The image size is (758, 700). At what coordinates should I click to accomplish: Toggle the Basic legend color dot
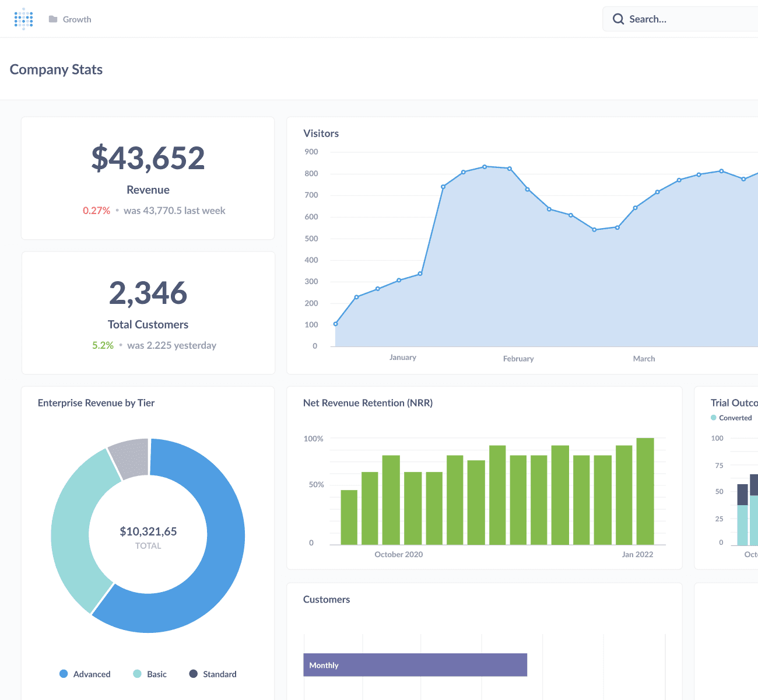[x=137, y=674]
